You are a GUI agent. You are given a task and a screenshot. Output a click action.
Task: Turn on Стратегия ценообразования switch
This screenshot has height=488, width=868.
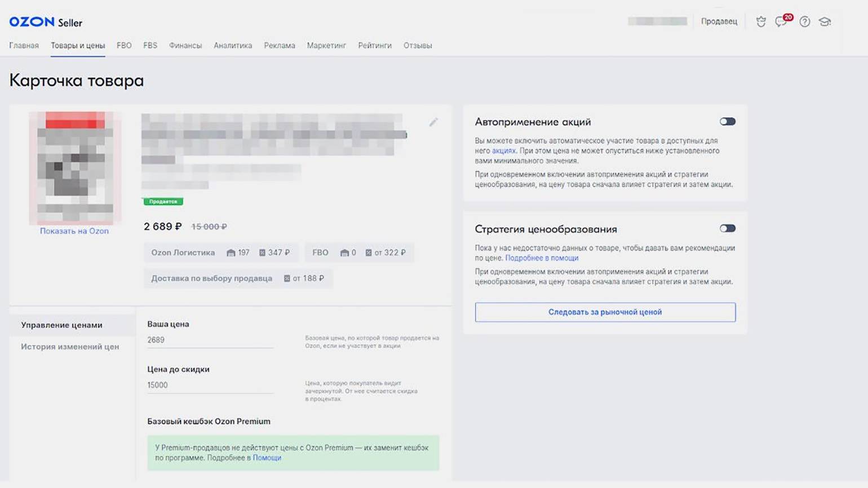(727, 229)
